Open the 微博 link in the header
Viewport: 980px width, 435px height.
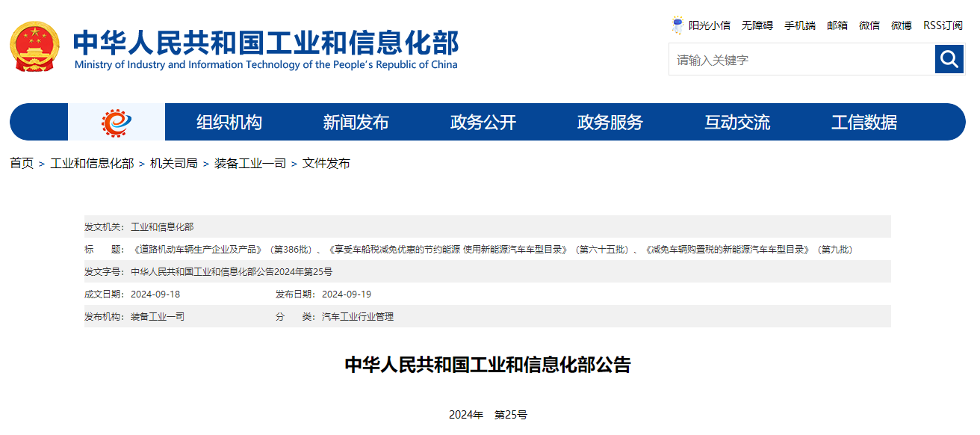coord(901,25)
